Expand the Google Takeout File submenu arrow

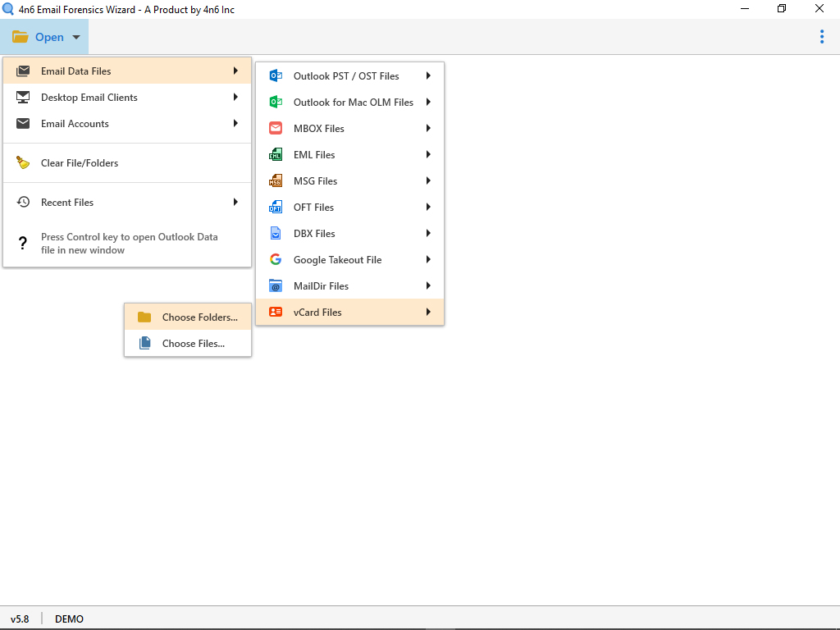point(428,259)
